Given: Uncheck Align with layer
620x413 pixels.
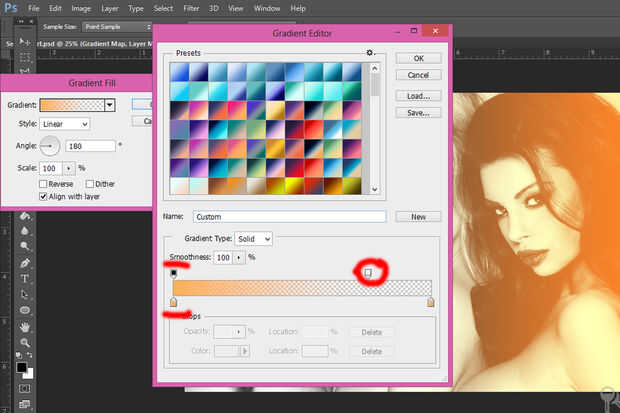Looking at the screenshot, I should pos(43,197).
